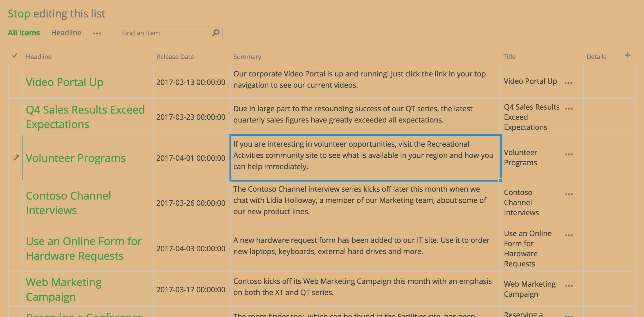Click the select-all checkmark header icon
This screenshot has height=317, width=644.
[x=15, y=56]
